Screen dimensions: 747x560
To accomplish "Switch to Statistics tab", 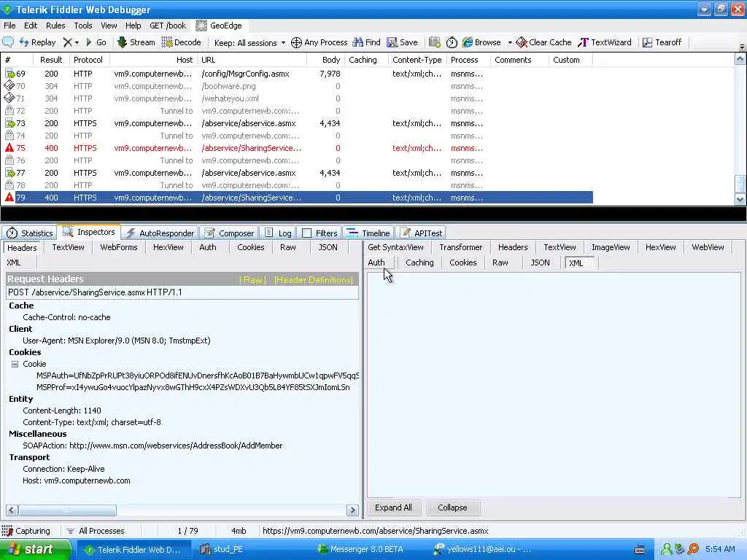I will tap(29, 233).
